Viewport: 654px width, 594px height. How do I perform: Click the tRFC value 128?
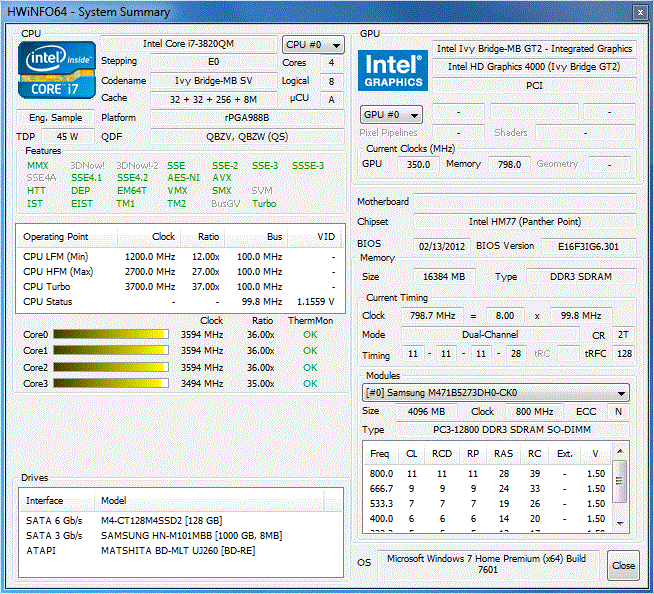click(624, 354)
